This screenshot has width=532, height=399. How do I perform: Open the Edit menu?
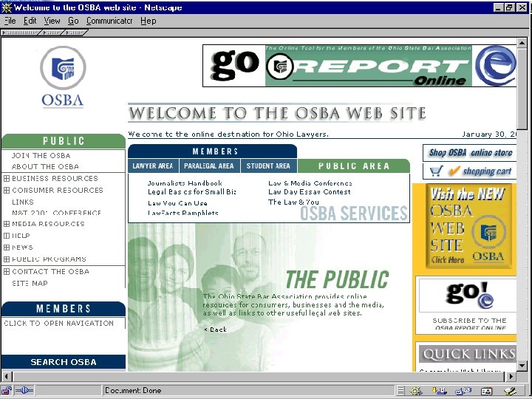click(30, 21)
